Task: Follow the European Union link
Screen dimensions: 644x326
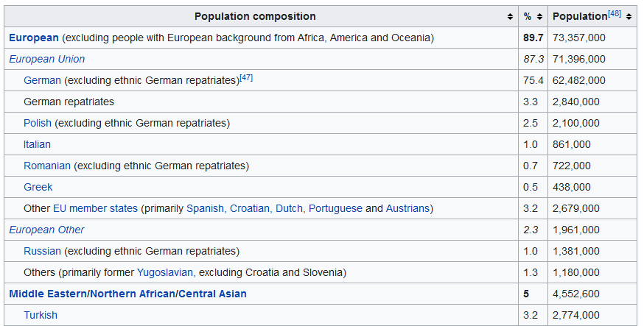Action: pyautogui.click(x=47, y=59)
